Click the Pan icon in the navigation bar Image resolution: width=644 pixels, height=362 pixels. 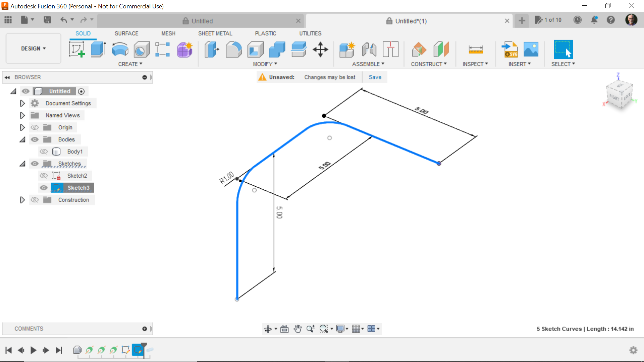298,329
